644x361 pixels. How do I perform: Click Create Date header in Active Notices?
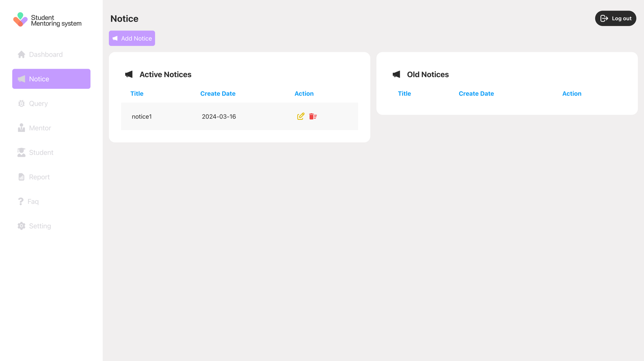[218, 93]
